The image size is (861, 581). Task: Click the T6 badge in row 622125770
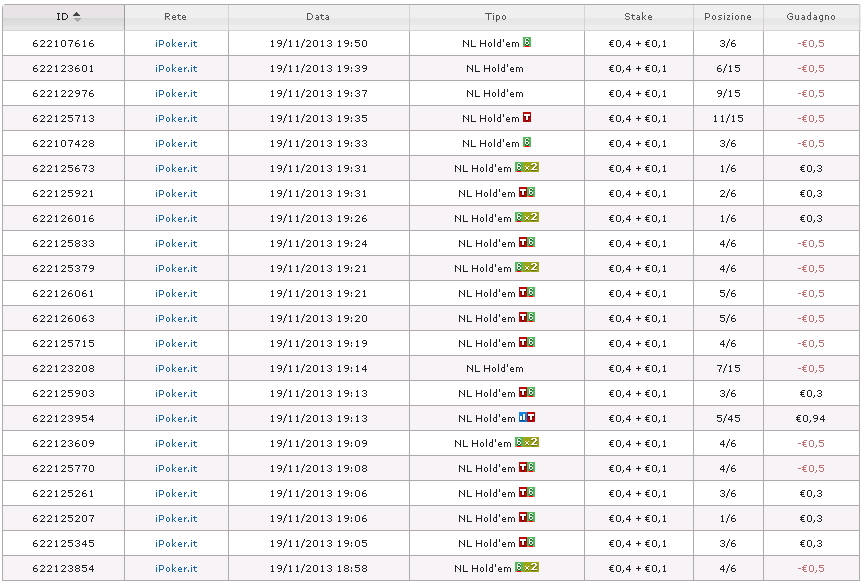pos(527,467)
